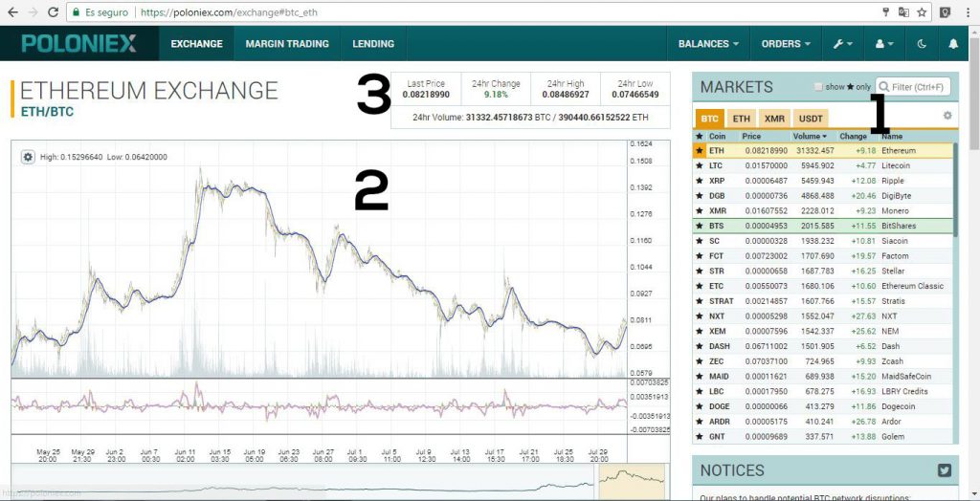Screen dimensions: 980x501
Task: Open the translate page icon in address bar
Action: click(x=903, y=11)
